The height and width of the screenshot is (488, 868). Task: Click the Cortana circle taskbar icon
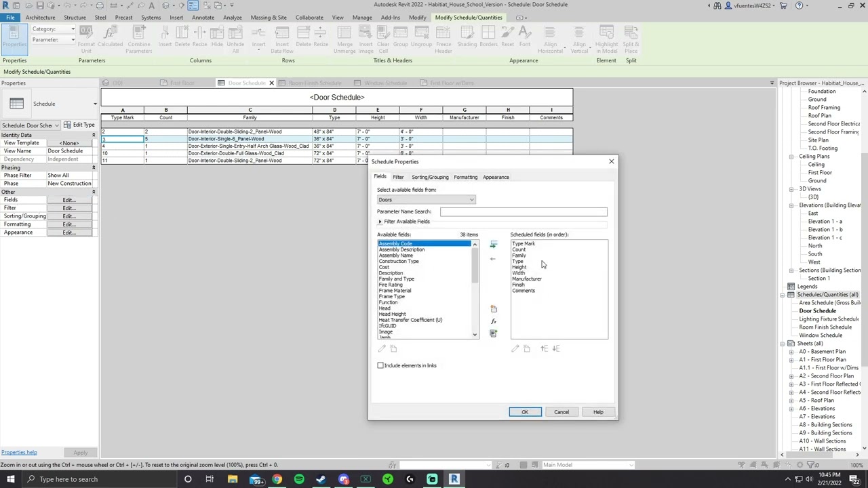pyautogui.click(x=188, y=479)
